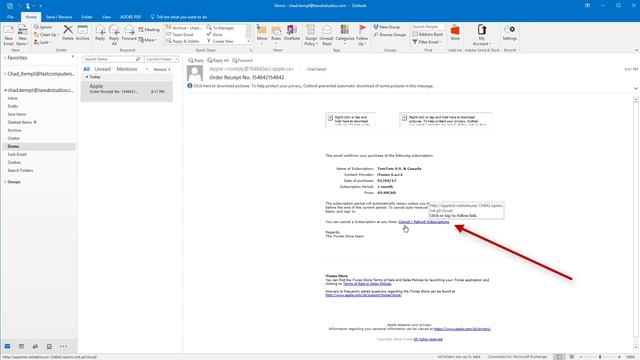This screenshot has height=360, width=640.
Task: Run the To Manager quick step
Action: click(x=220, y=28)
